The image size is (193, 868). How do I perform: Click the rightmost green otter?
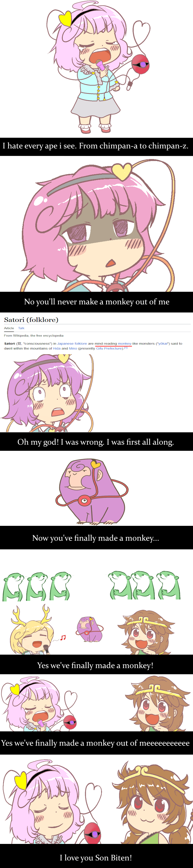169,585
